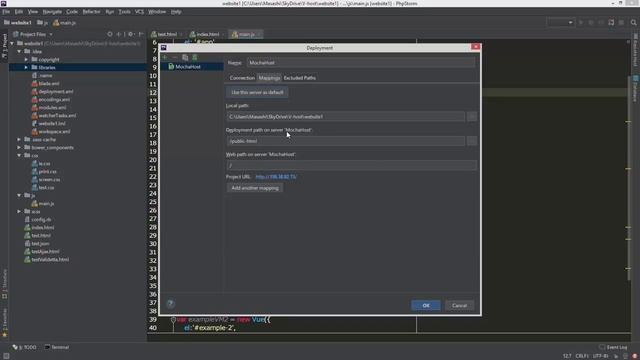This screenshot has height=360, width=640.
Task: Click Use this server as default
Action: pos(257,92)
